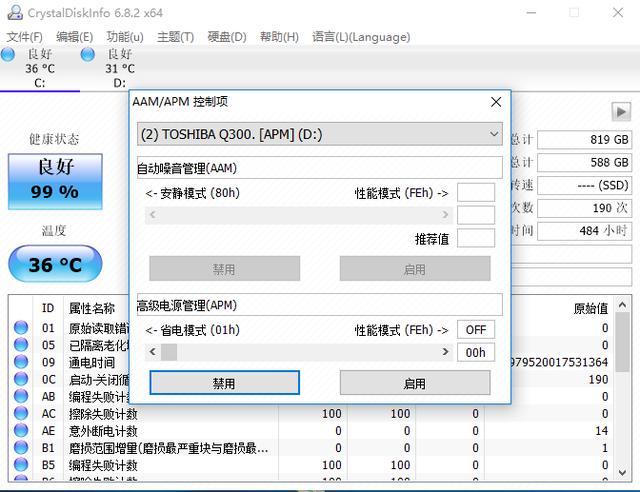Select the 磨损范围增量 attribute row

[x=309, y=448]
